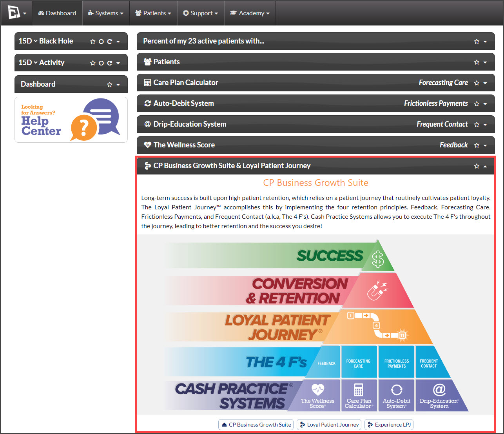
Task: Star the Care Plan Calculator panel
Action: tap(477, 83)
